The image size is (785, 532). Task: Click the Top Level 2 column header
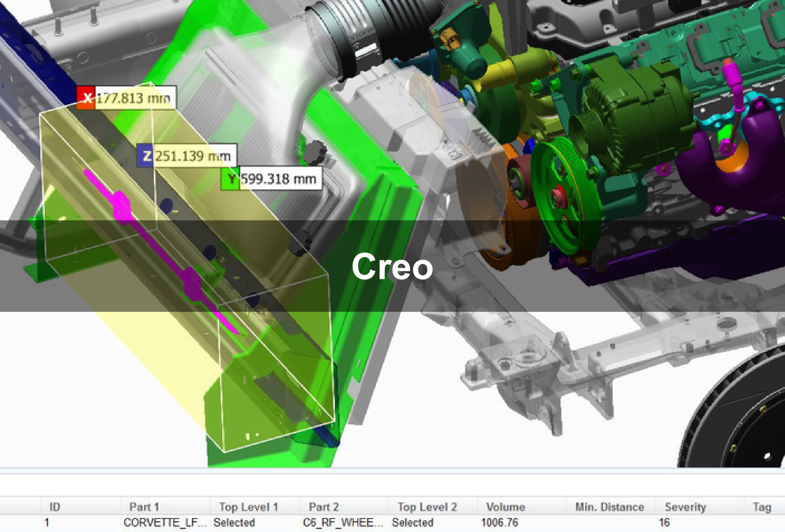click(x=427, y=507)
